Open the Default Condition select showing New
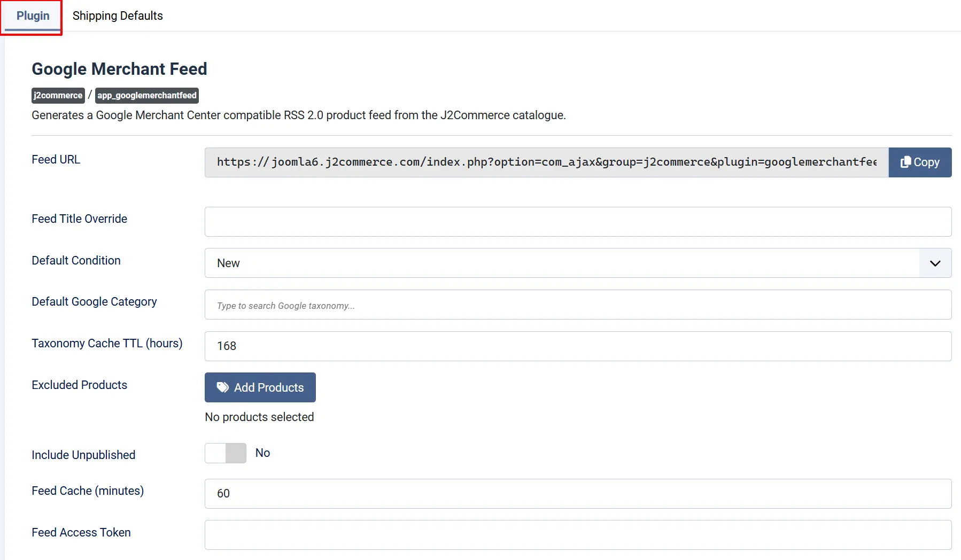The width and height of the screenshot is (961, 560). pyautogui.click(x=578, y=263)
